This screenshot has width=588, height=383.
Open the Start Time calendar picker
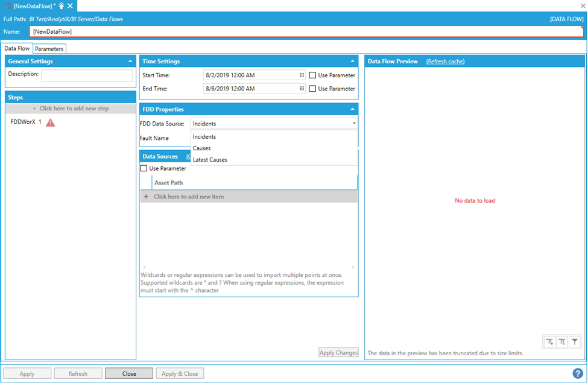pos(302,75)
